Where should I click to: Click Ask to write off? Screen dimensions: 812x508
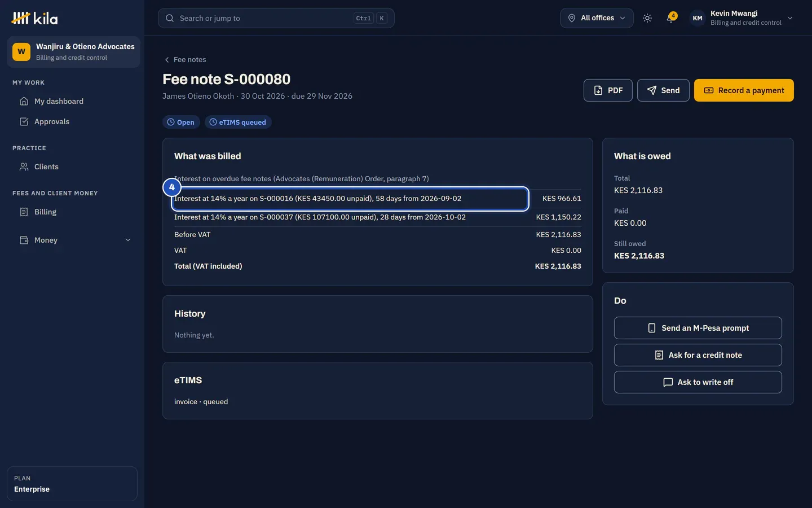(x=698, y=382)
